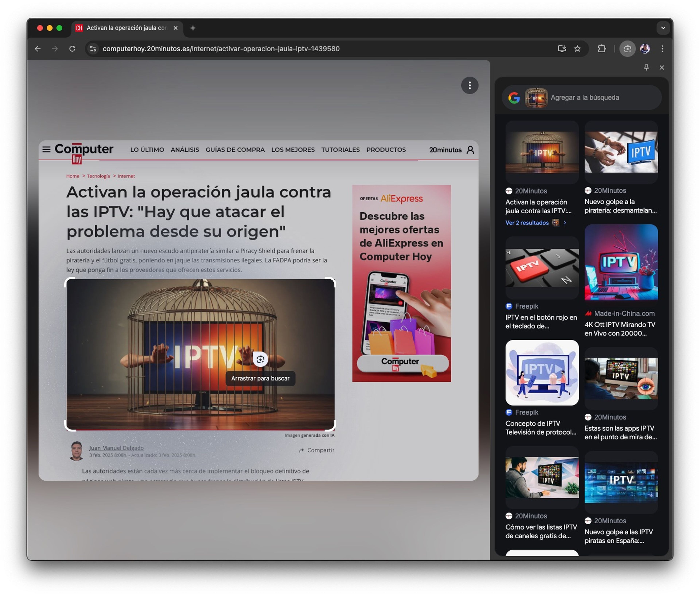Image resolution: width=700 pixels, height=596 pixels.
Task: Click the Google logo in search box
Action: coord(514,98)
